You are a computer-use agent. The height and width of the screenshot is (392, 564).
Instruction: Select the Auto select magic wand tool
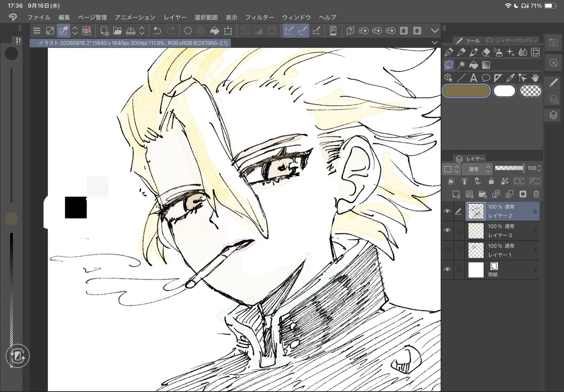[x=461, y=65]
